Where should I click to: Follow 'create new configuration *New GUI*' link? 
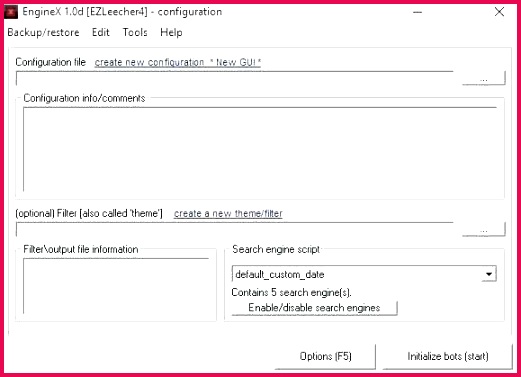pos(178,62)
